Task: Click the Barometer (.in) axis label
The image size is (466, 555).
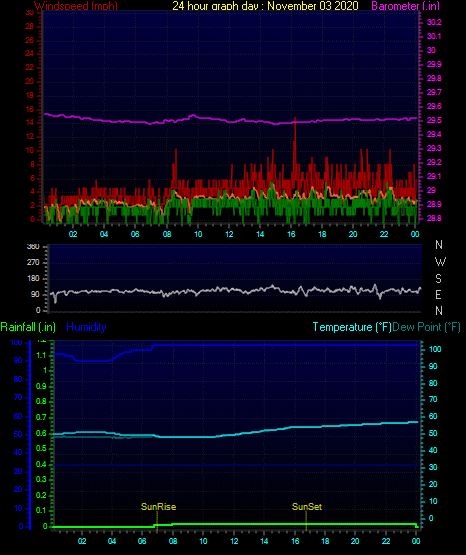Action: coord(405,6)
